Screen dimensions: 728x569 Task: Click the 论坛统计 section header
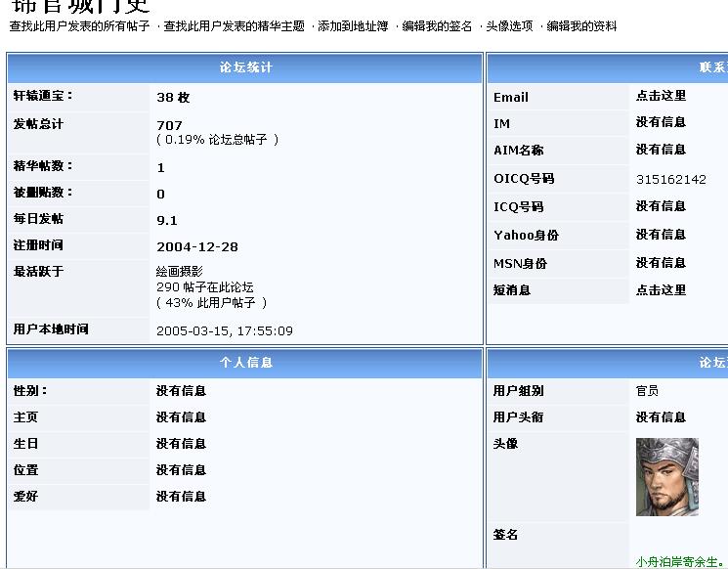pos(245,68)
